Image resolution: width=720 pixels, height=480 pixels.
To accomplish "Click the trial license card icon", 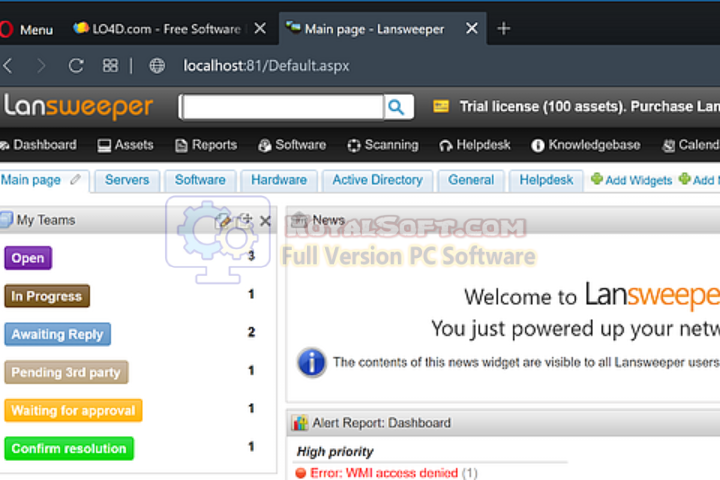I will [441, 107].
